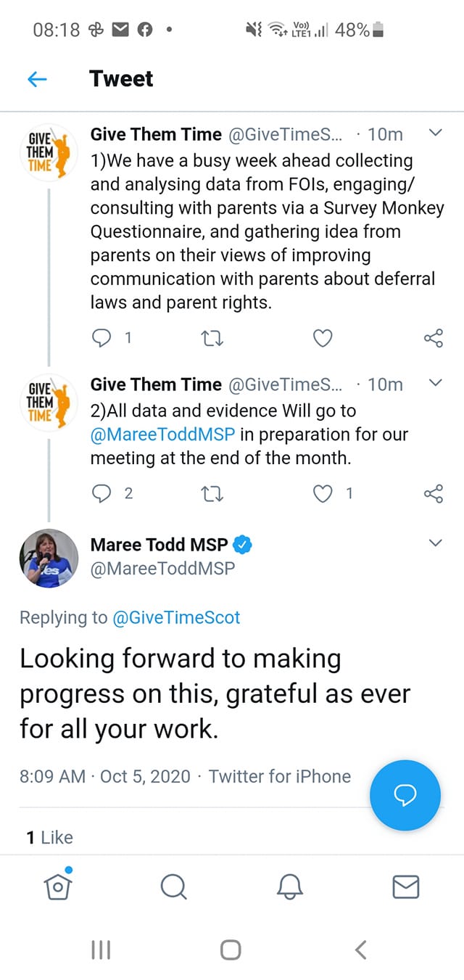Open the Notifications bell tab

(x=289, y=886)
